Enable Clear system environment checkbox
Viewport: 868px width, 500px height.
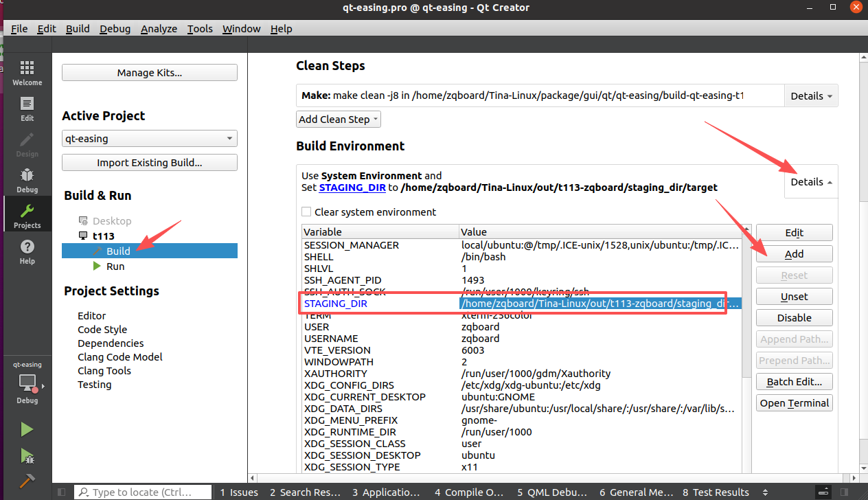tap(306, 212)
